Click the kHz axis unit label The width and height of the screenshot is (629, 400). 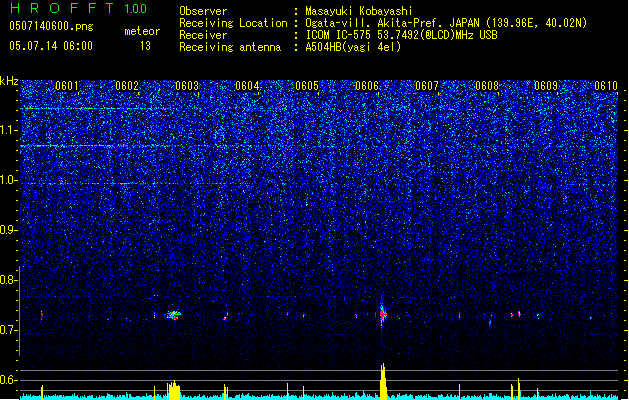(9, 81)
